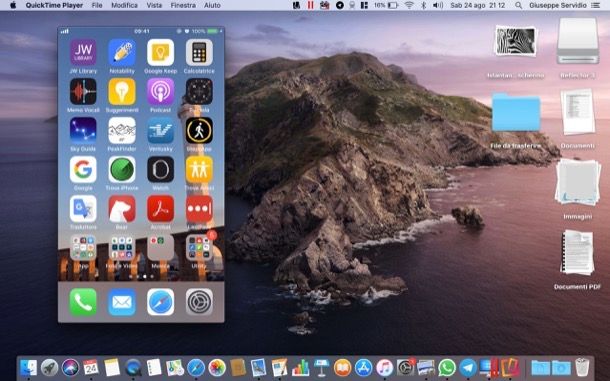Open Launchpad rocket in the Dock
The image size is (610, 381).
[49, 367]
